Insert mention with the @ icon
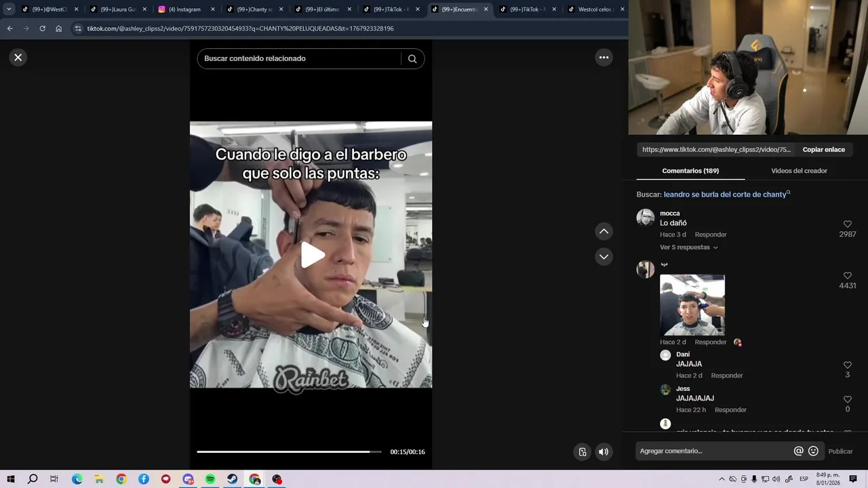This screenshot has height=488, width=868. (798, 451)
